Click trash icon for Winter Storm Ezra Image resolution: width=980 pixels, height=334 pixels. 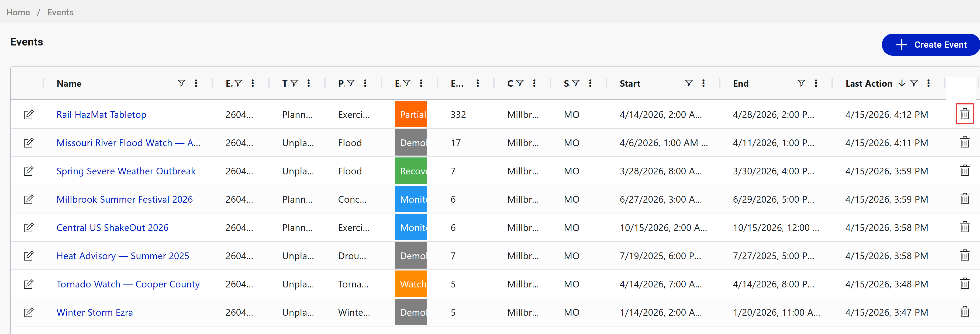coord(964,312)
